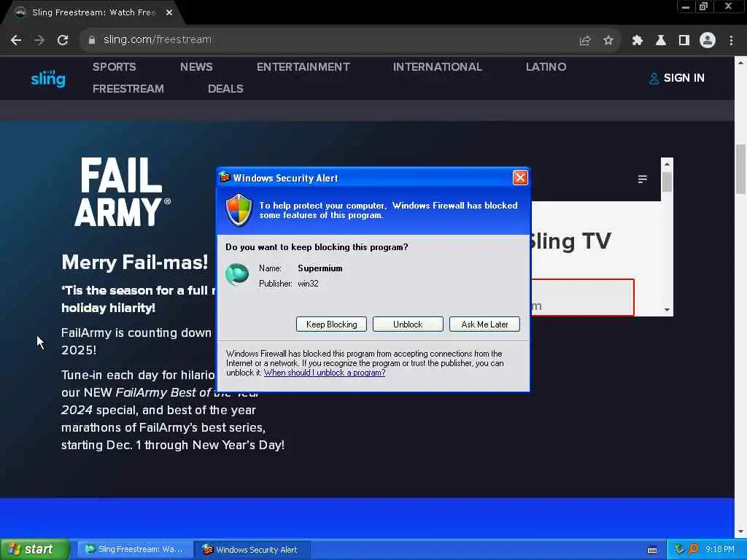Click the network tray icon

(679, 550)
